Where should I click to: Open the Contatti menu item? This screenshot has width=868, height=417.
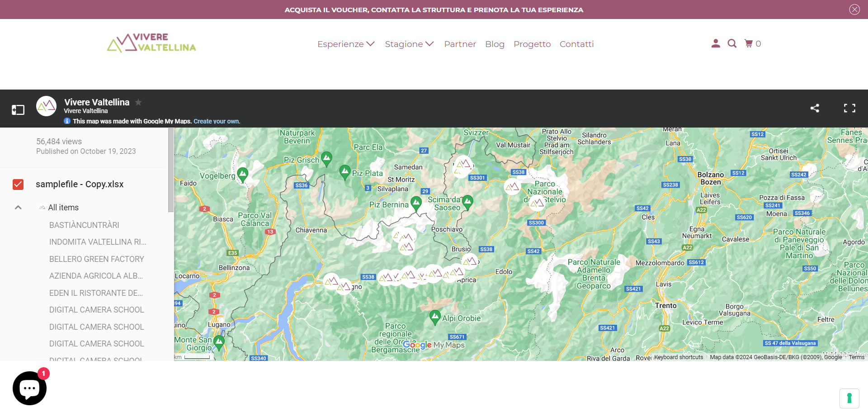[576, 44]
